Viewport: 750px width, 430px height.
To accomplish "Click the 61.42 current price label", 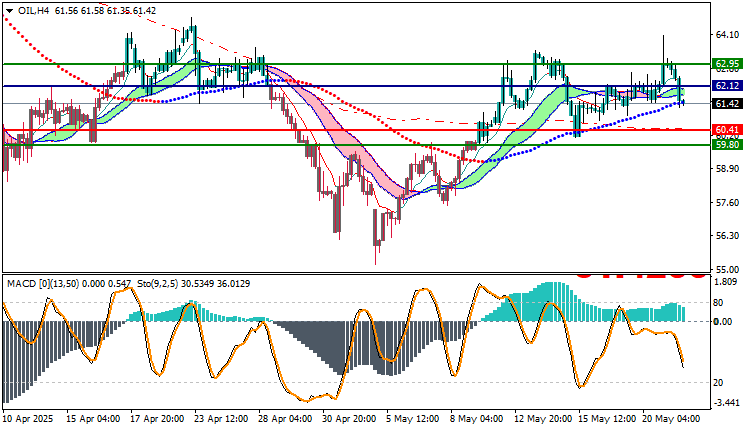I will point(728,104).
